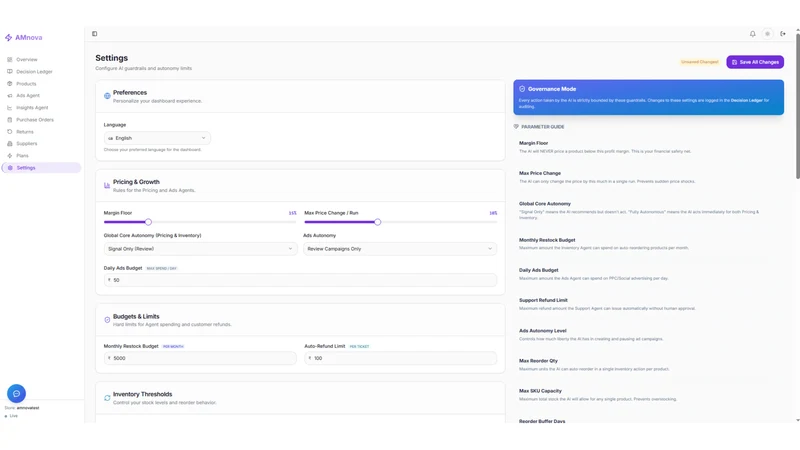The width and height of the screenshot is (800, 450).
Task: Open Ads Agent in sidebar
Action: pos(41,95)
